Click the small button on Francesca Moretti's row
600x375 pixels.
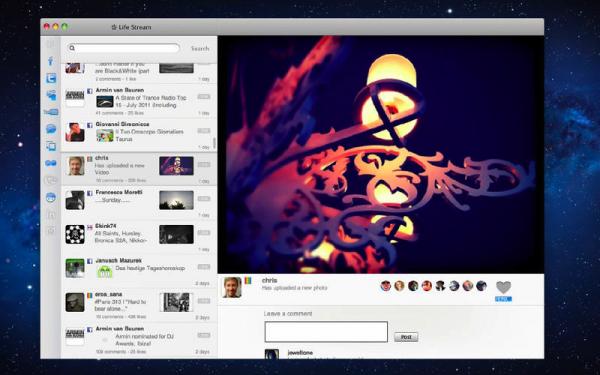coord(204,199)
